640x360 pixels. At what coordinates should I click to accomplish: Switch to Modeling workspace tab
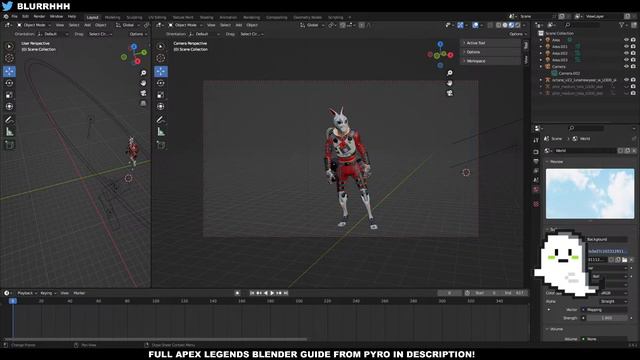(112, 17)
